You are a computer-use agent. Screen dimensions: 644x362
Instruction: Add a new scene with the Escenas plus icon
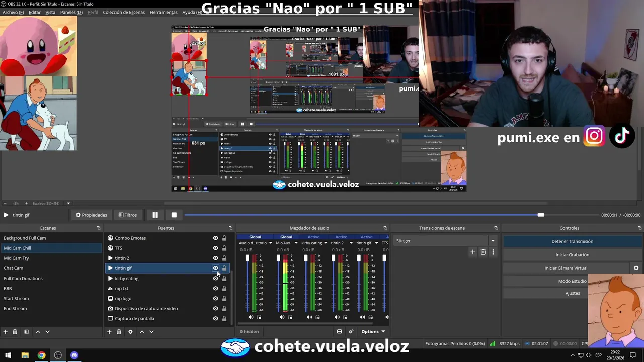6,332
